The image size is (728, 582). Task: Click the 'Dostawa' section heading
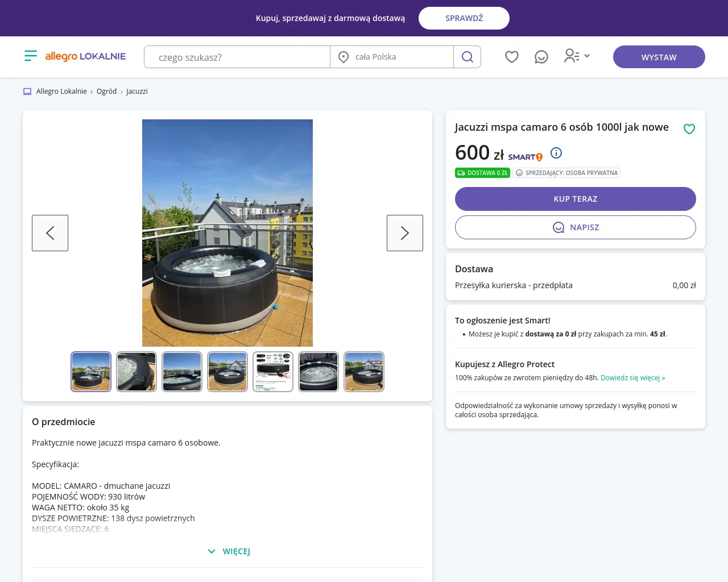tap(474, 269)
